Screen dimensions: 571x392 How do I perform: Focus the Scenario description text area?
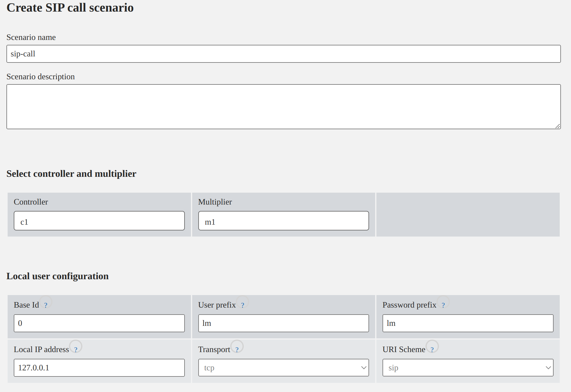283,107
